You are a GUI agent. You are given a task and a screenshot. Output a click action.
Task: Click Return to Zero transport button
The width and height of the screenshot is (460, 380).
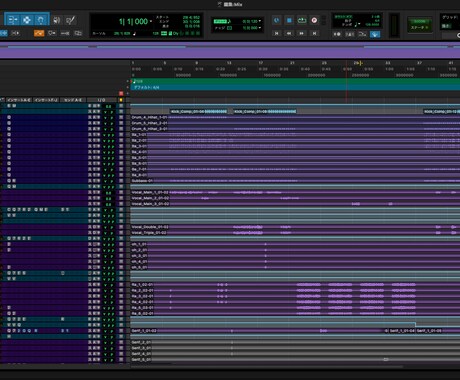[276, 33]
